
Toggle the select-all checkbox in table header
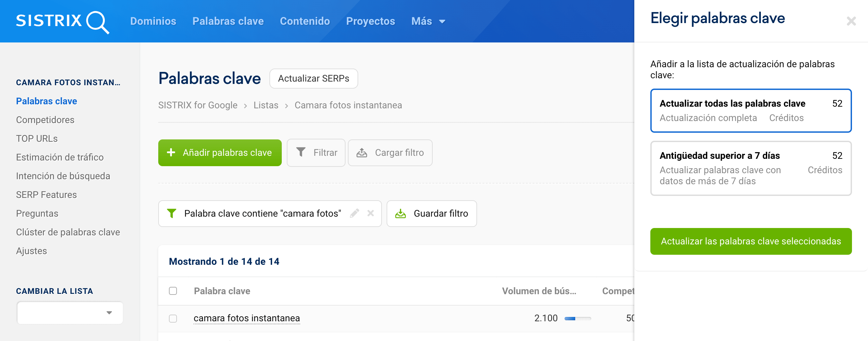coord(173,291)
